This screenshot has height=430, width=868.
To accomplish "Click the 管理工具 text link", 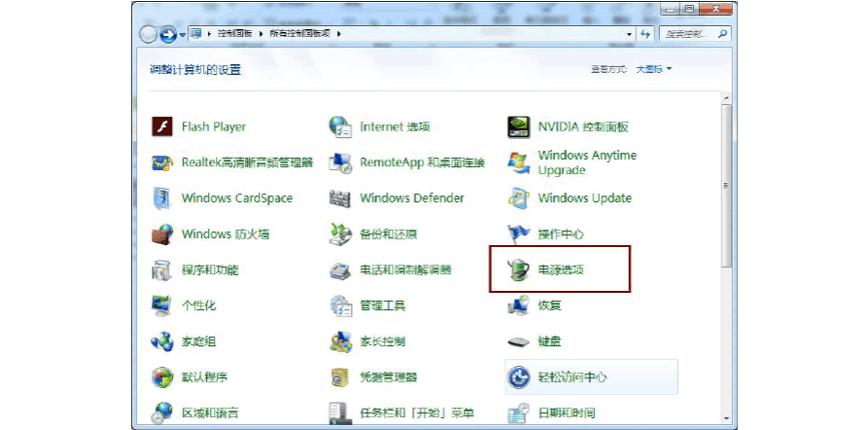I will pyautogui.click(x=383, y=305).
